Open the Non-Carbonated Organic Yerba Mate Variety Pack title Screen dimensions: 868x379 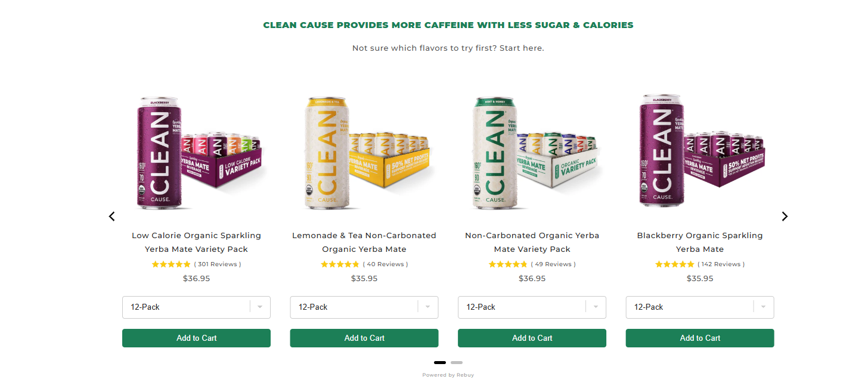point(532,242)
